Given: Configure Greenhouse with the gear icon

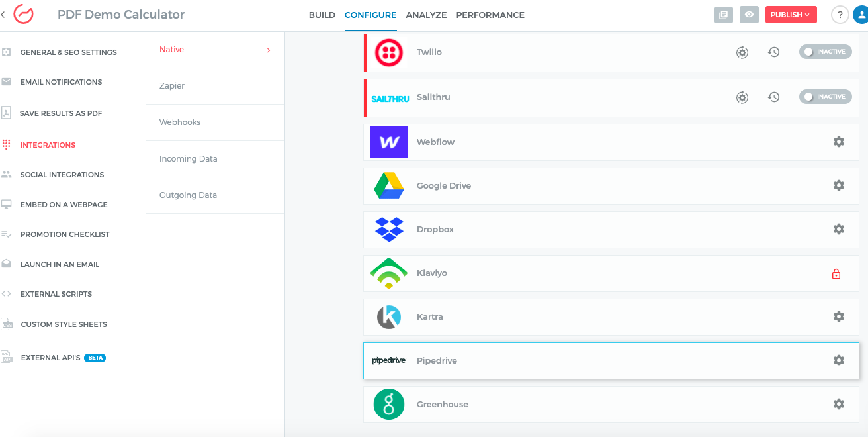Looking at the screenshot, I should pyautogui.click(x=839, y=404).
